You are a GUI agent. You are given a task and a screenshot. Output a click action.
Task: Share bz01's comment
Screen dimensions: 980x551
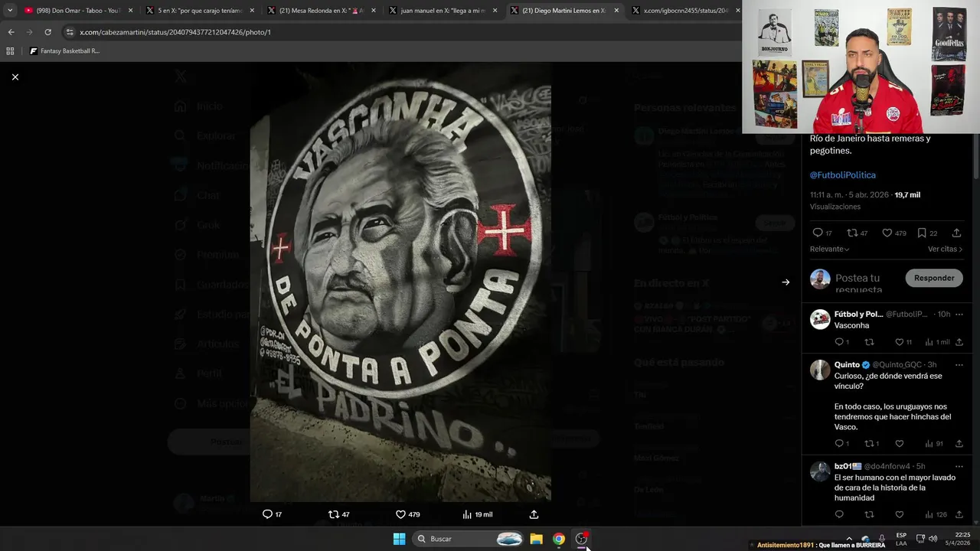coord(959,514)
